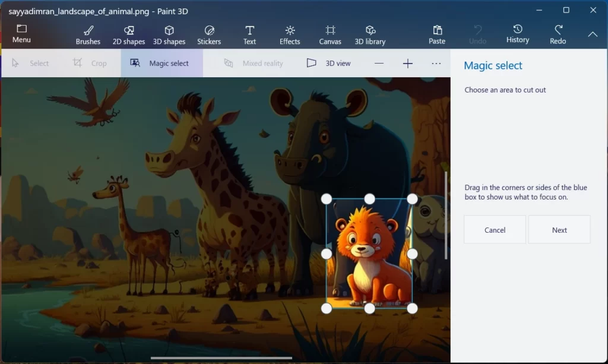
Task: Choose the Select tool
Action: coord(31,63)
